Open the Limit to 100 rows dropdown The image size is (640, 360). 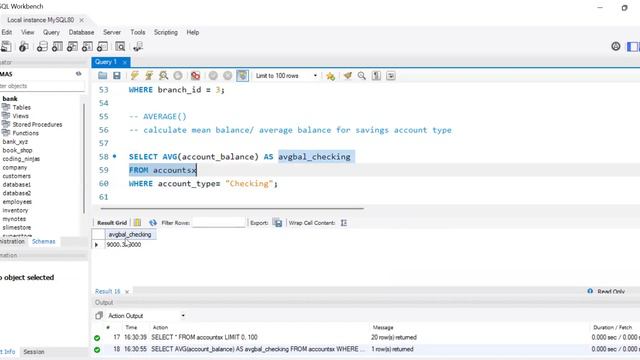click(286, 76)
